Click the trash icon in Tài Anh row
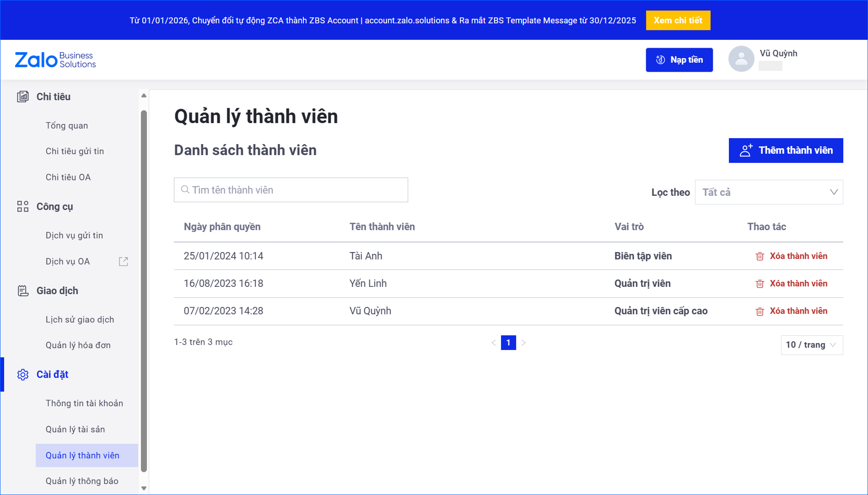Image resolution: width=868 pixels, height=495 pixels. point(760,256)
